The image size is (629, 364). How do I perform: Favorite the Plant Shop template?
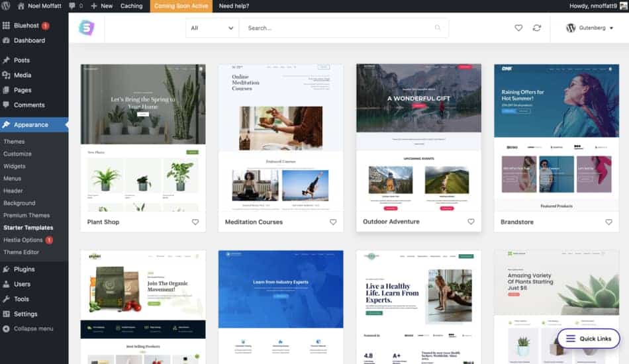coord(195,222)
